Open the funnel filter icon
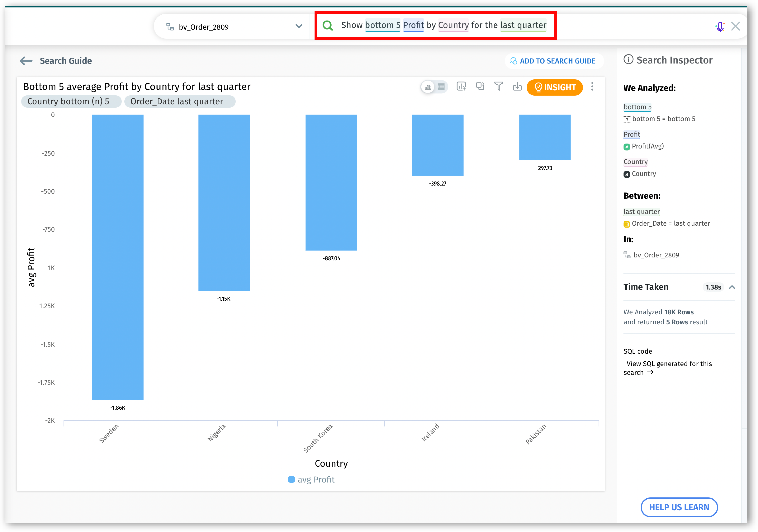Screen dimensions: 758x532 tap(499, 87)
